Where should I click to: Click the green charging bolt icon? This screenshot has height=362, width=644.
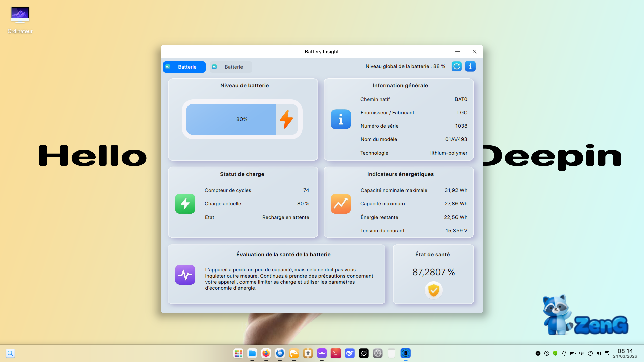point(185,204)
